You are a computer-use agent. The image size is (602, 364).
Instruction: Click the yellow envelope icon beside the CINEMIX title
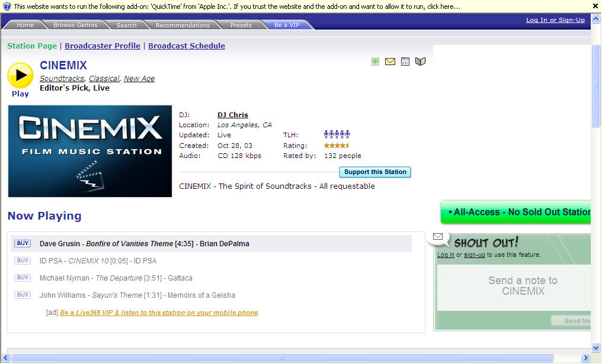coord(390,62)
